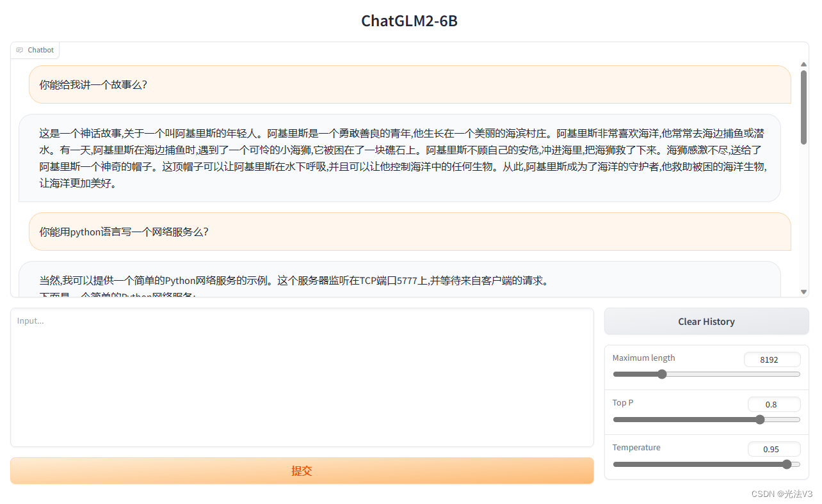Adjust the Top P slider
Screen dimensions: 822x504
[706, 420]
